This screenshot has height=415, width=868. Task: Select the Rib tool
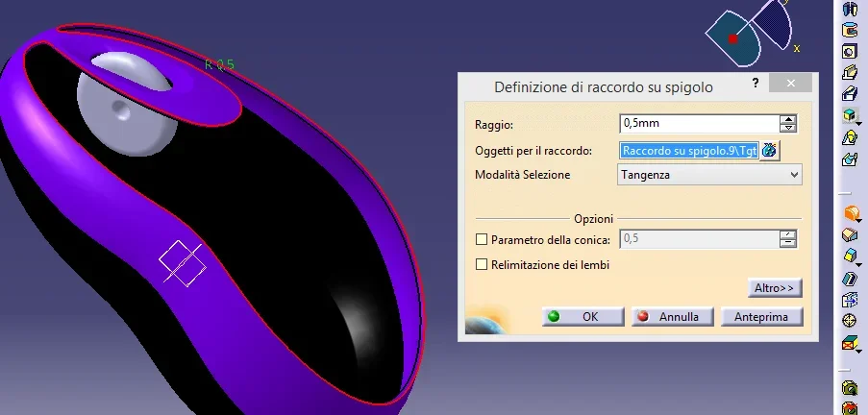pos(850,72)
